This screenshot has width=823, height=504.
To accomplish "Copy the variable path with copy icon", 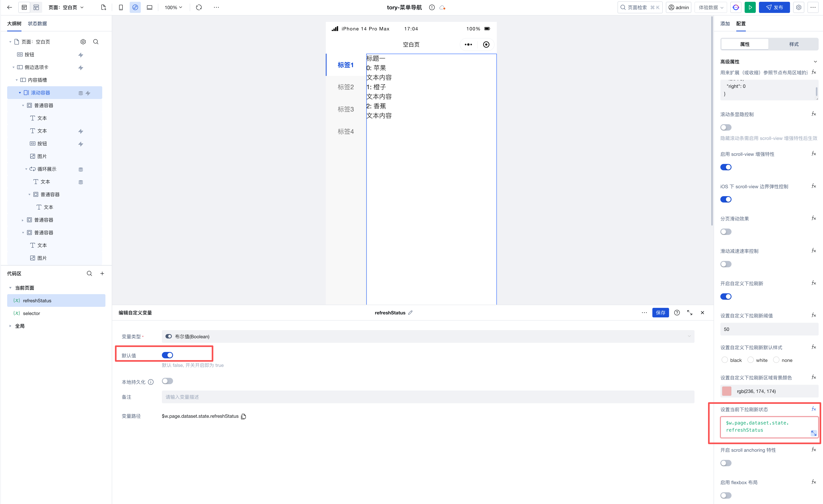I will [x=243, y=416].
